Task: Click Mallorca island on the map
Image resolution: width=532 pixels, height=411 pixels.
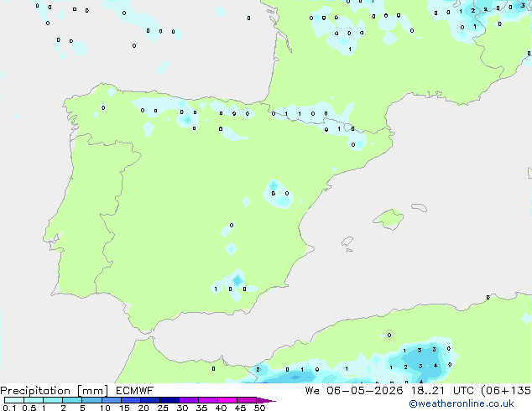Action: 389,219
